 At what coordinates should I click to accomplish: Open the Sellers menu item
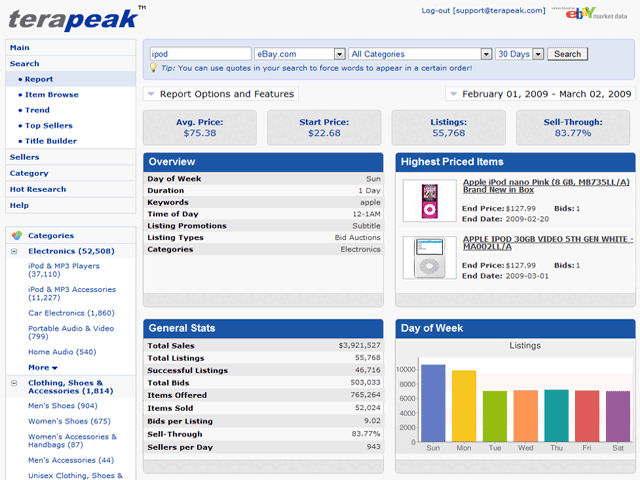(71, 157)
